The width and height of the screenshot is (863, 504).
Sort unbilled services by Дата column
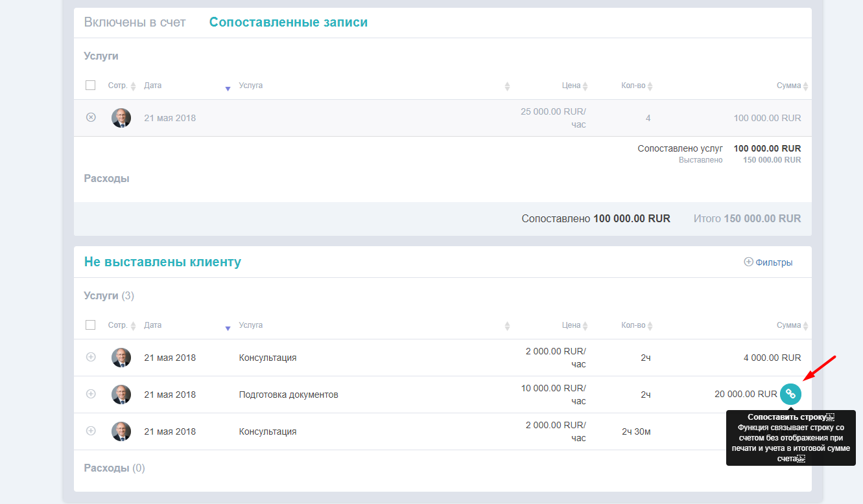(x=153, y=325)
